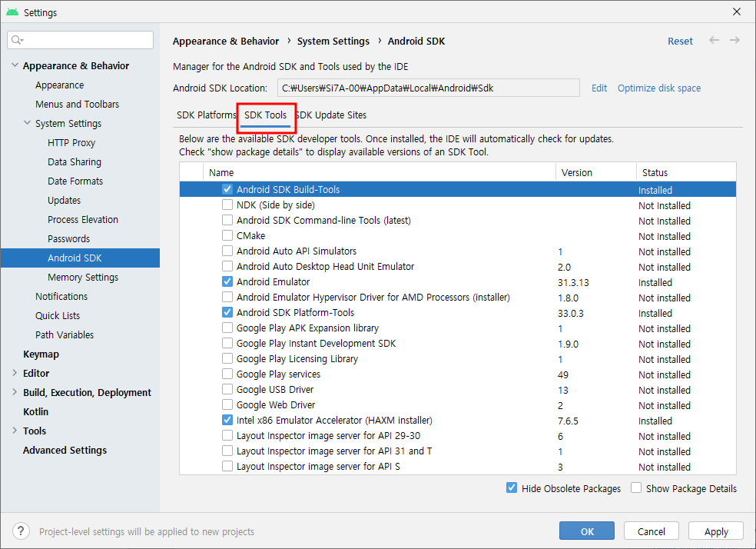Open Path Variables
The width and height of the screenshot is (756, 549).
[64, 334]
